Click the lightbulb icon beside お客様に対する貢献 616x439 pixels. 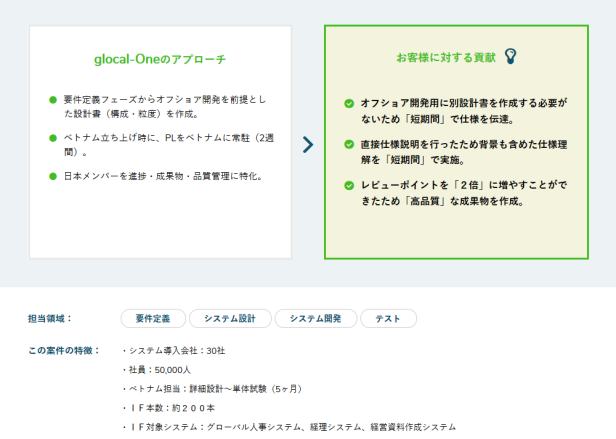tap(510, 57)
